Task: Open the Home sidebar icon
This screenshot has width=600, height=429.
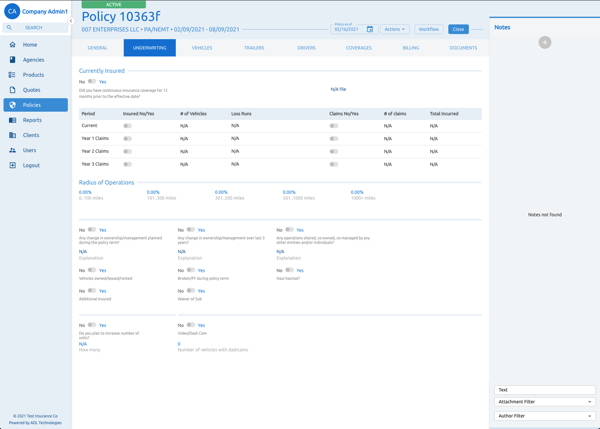Action: point(12,45)
